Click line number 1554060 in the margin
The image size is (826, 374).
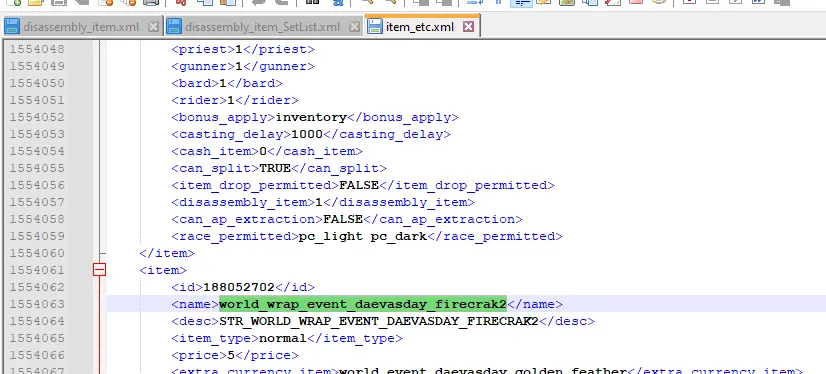click(37, 253)
